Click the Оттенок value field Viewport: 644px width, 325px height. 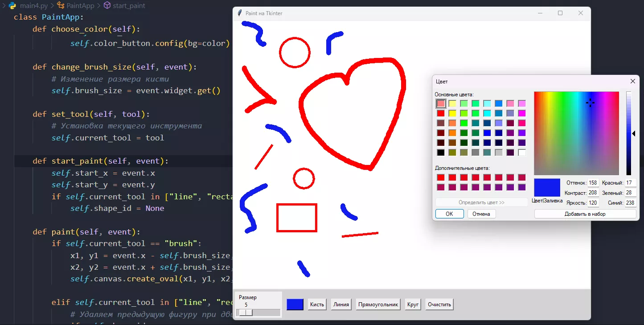[x=593, y=182]
